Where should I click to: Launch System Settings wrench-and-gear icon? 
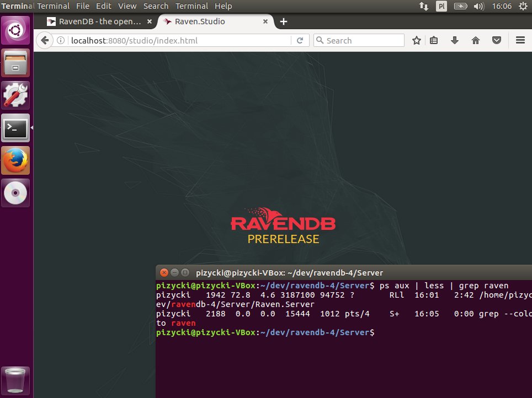click(x=15, y=95)
